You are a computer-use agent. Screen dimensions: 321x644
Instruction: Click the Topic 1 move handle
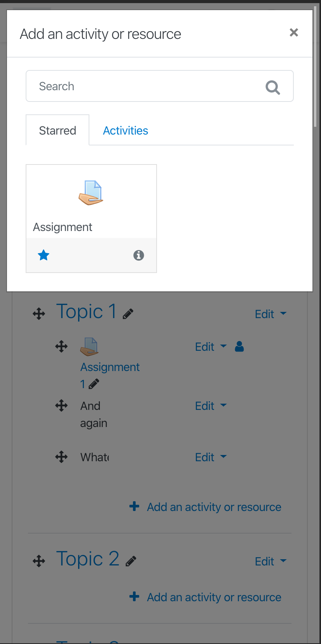[x=39, y=313]
